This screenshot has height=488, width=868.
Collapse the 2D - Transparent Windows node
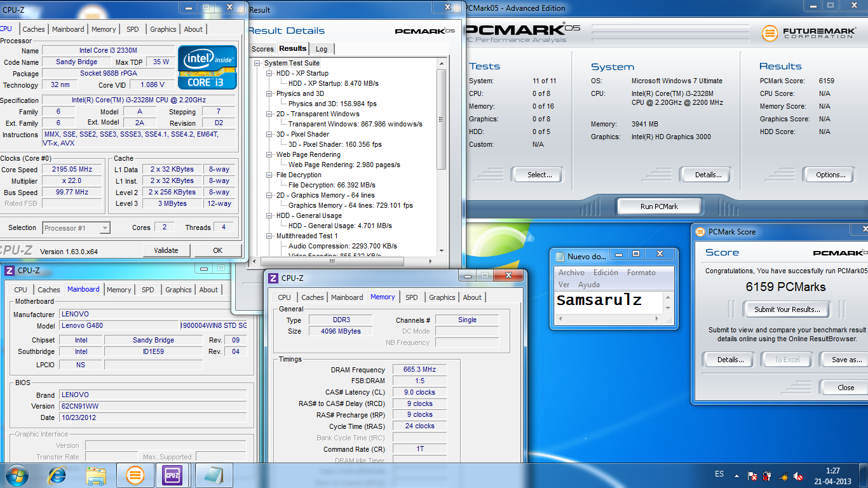(x=269, y=114)
